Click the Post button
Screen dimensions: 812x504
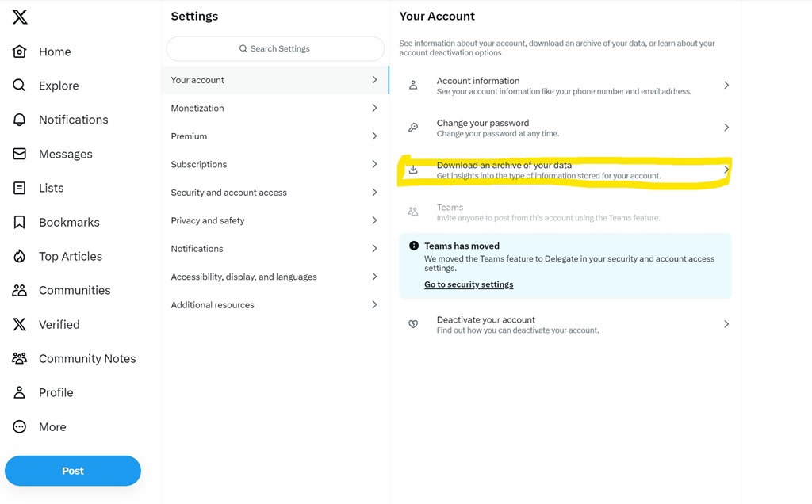click(72, 470)
